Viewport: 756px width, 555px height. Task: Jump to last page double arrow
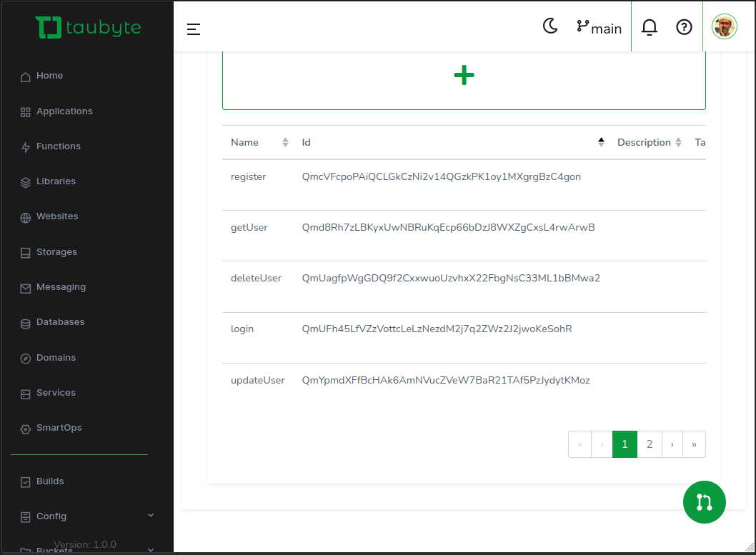click(694, 444)
